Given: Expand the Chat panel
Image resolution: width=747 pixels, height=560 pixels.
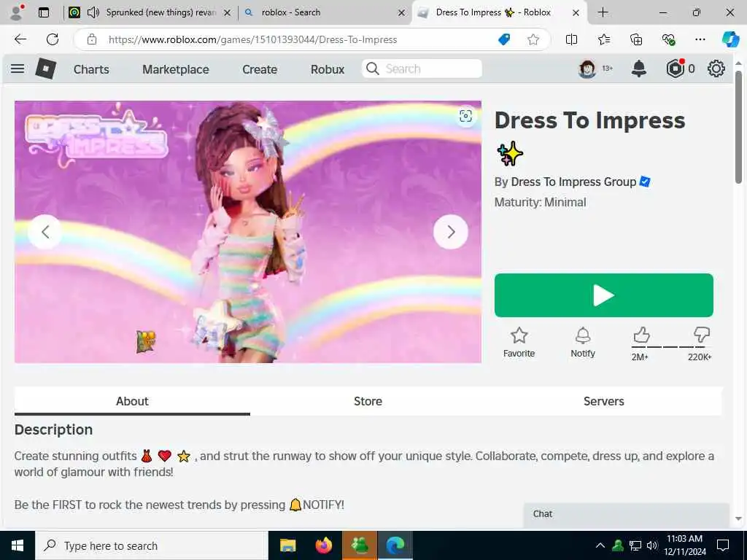Looking at the screenshot, I should tap(626, 514).
